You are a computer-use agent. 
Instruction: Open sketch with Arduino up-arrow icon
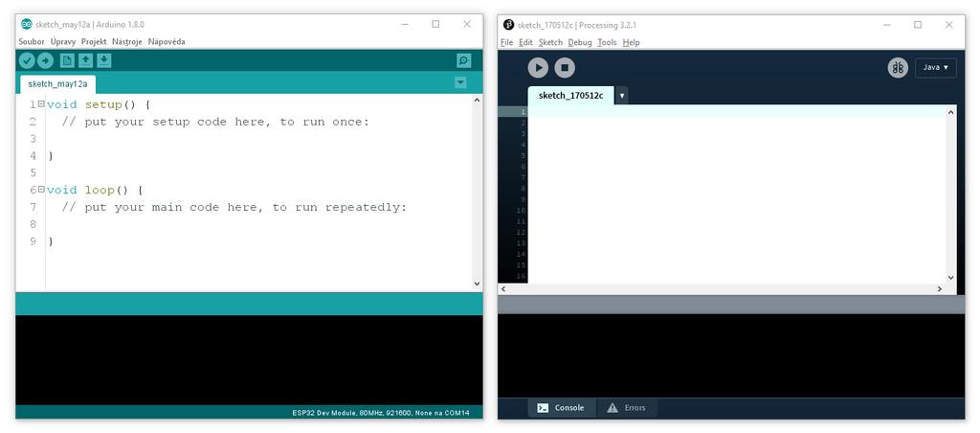coord(85,60)
